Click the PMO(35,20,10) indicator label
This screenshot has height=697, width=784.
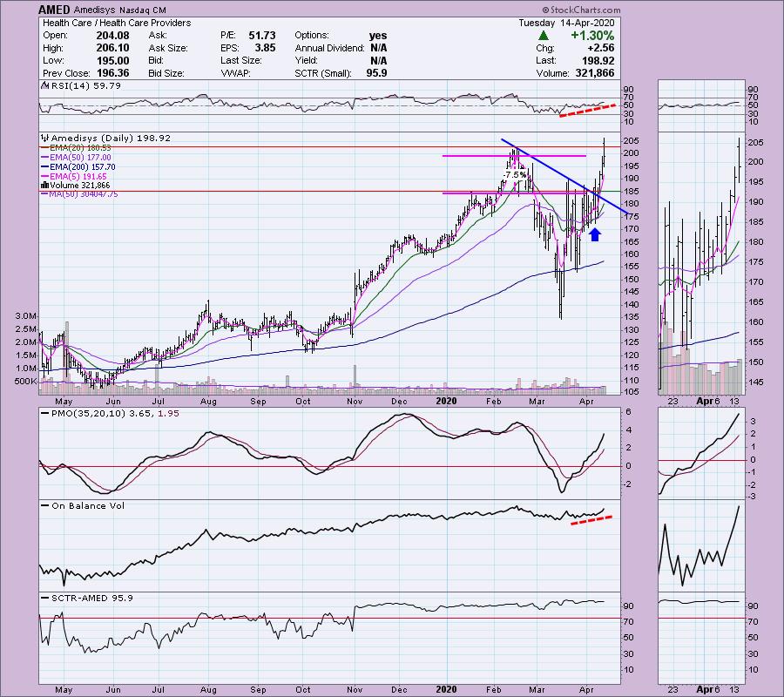pos(110,414)
